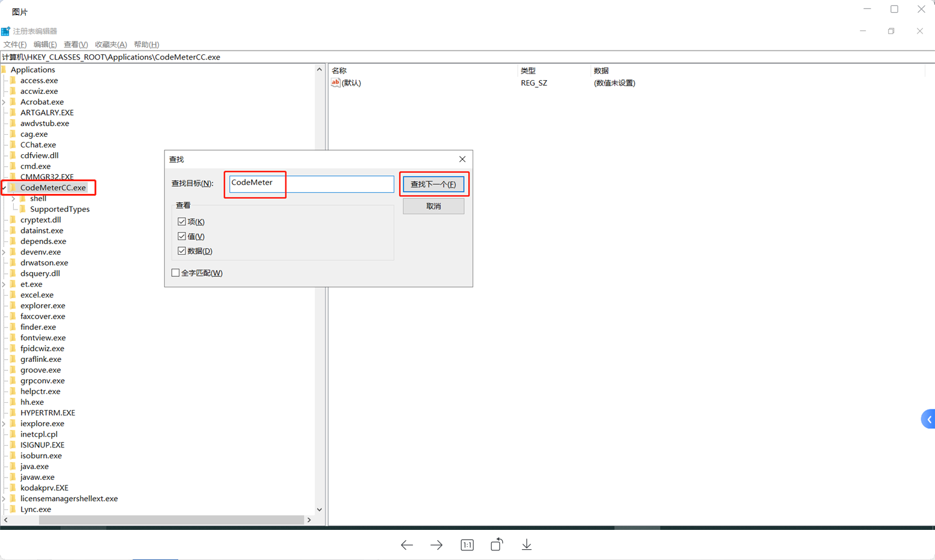The height and width of the screenshot is (560, 935).
Task: Open the 帮助(H) menu
Action: coord(146,45)
